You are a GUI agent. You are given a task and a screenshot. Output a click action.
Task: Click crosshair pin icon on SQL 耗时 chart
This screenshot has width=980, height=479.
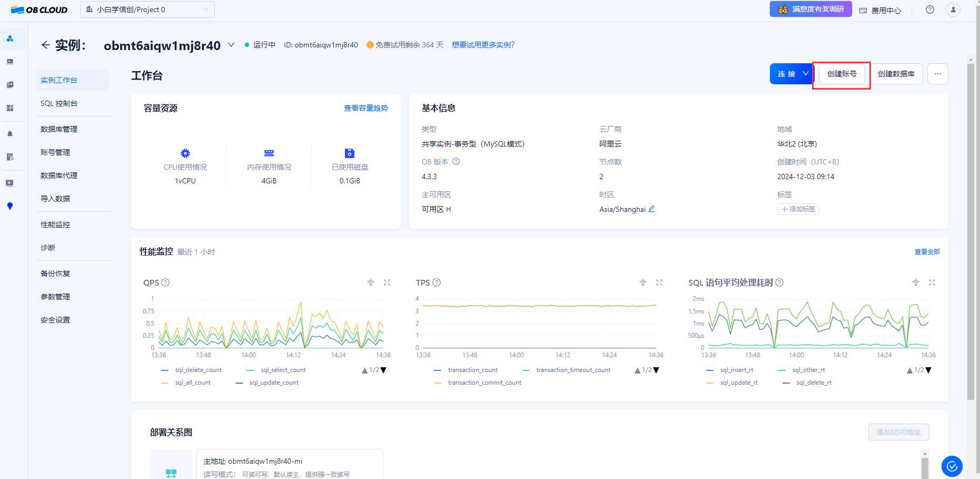coord(916,282)
